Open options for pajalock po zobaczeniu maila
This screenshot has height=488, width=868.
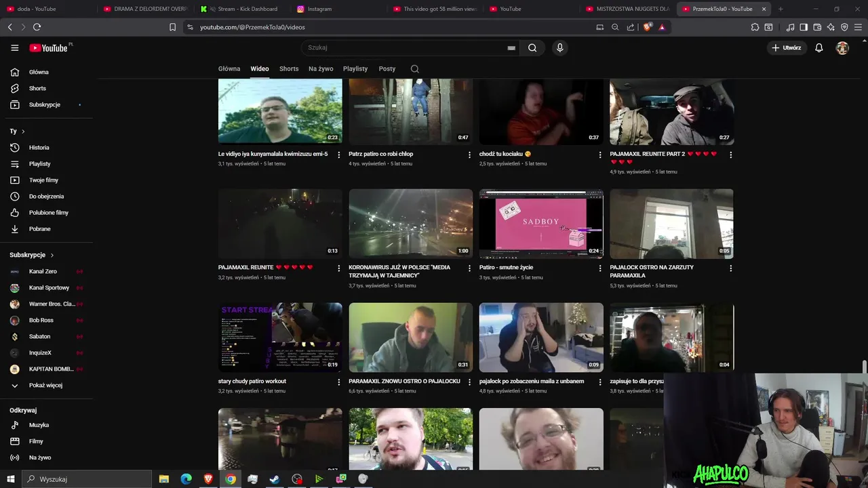[599, 382]
